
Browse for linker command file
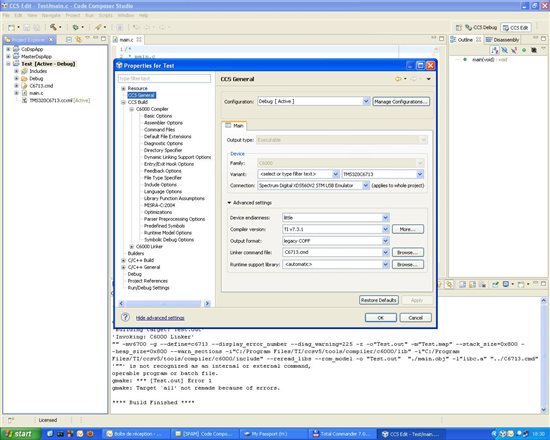point(408,252)
